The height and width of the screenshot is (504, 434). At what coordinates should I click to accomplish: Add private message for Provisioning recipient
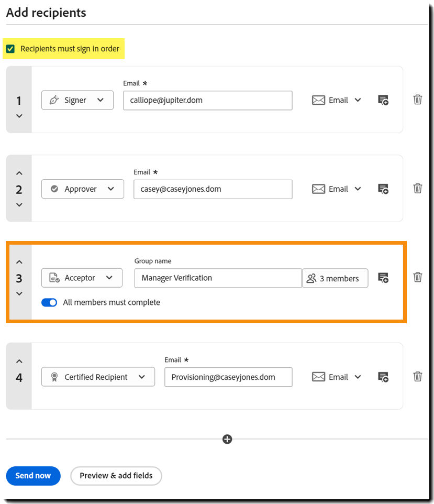click(383, 377)
